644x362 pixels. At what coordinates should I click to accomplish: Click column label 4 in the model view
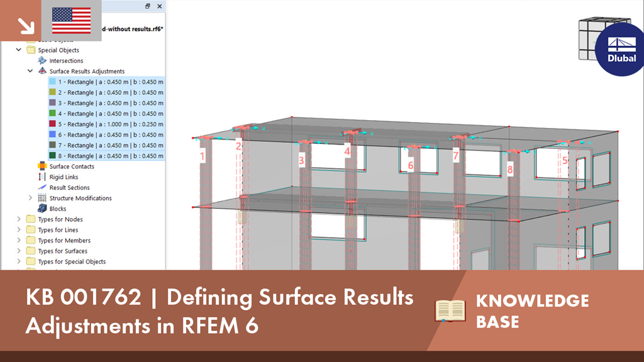coord(347,151)
